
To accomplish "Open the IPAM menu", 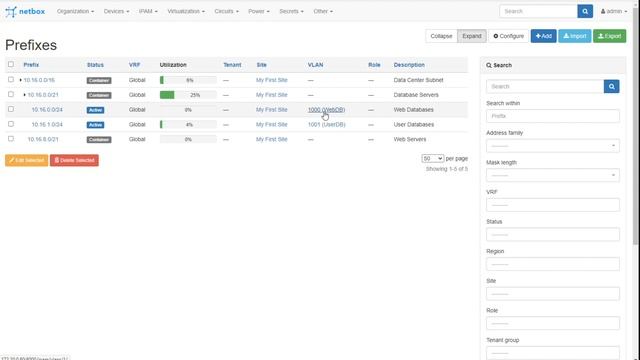I will [148, 11].
